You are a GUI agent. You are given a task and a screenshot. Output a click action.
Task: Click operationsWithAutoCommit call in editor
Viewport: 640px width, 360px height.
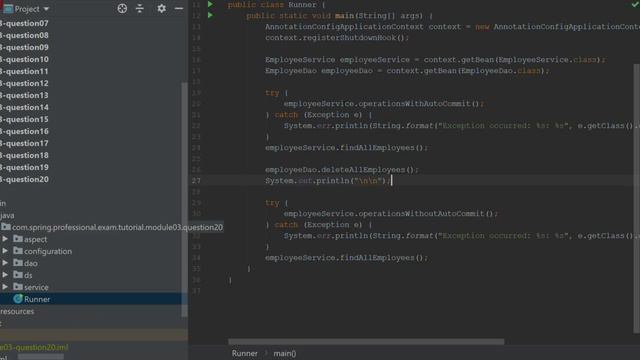pyautogui.click(x=414, y=104)
